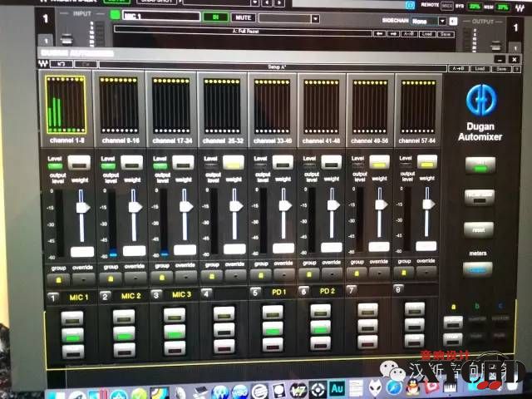
Task: Click the MIDI indicator icon
Action: [x=447, y=6]
